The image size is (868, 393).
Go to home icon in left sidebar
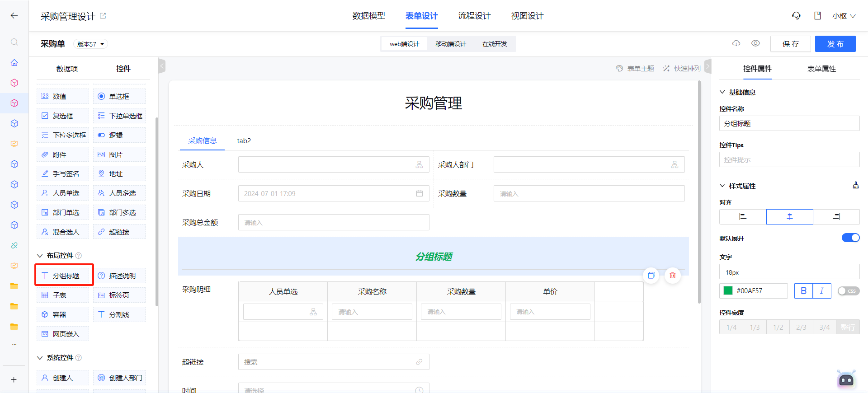click(14, 62)
